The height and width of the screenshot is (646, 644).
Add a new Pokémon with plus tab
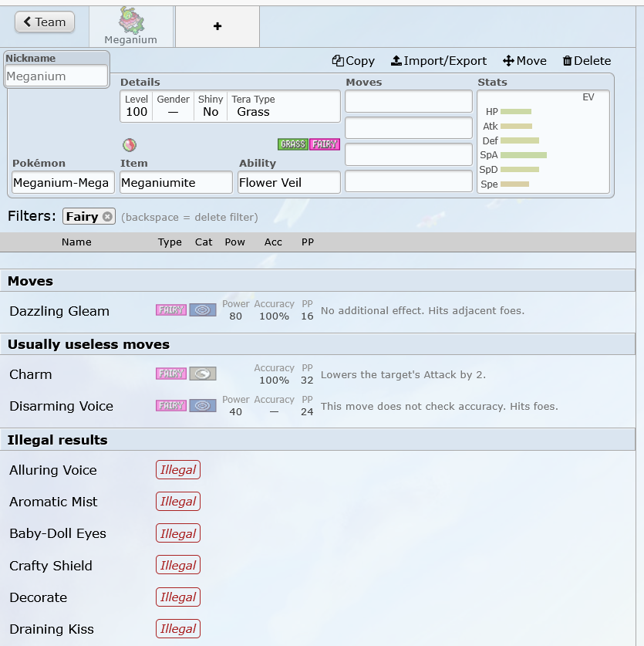217,26
